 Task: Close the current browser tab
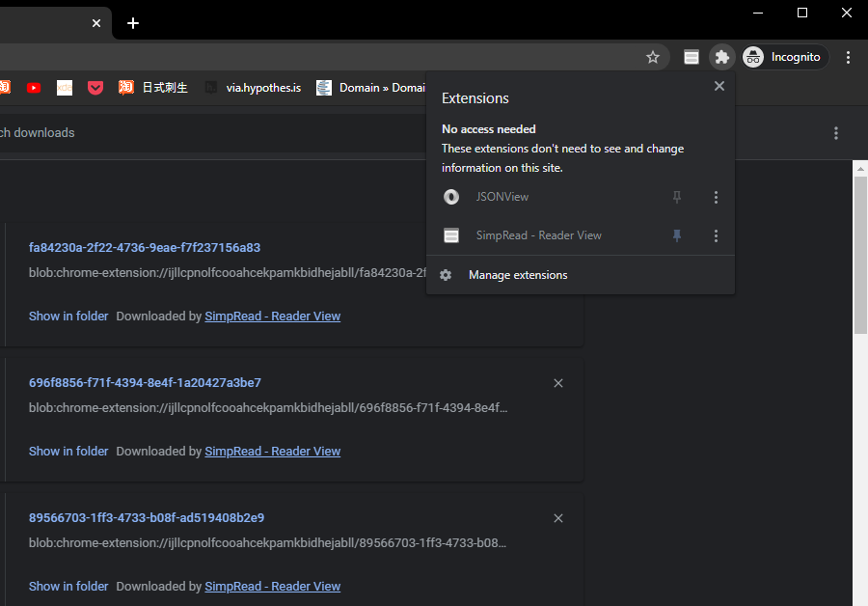click(96, 23)
